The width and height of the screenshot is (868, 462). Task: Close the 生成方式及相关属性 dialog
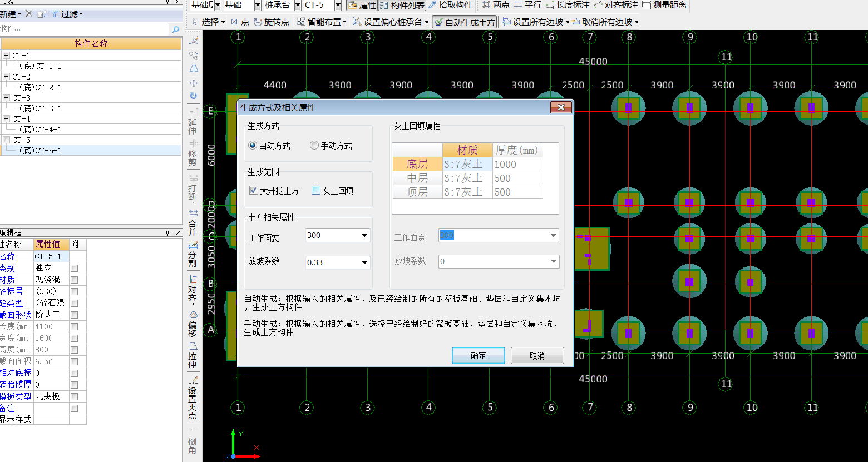coord(561,107)
